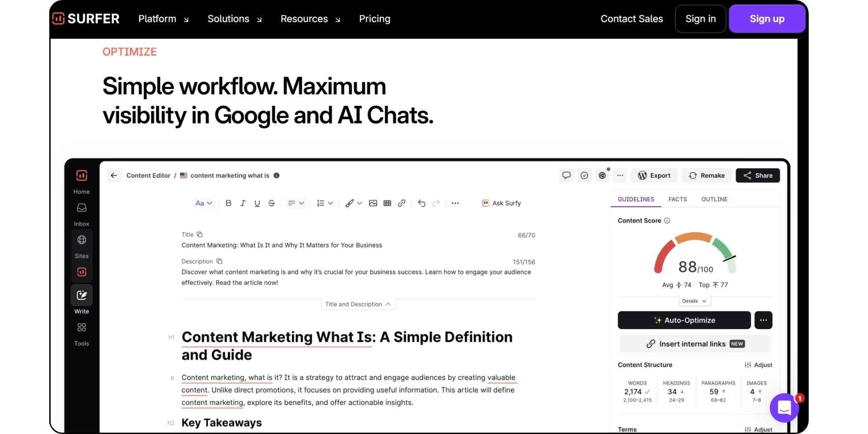Click the orange Surfer icon below Sites
This screenshot has height=434, width=868.
tap(81, 272)
